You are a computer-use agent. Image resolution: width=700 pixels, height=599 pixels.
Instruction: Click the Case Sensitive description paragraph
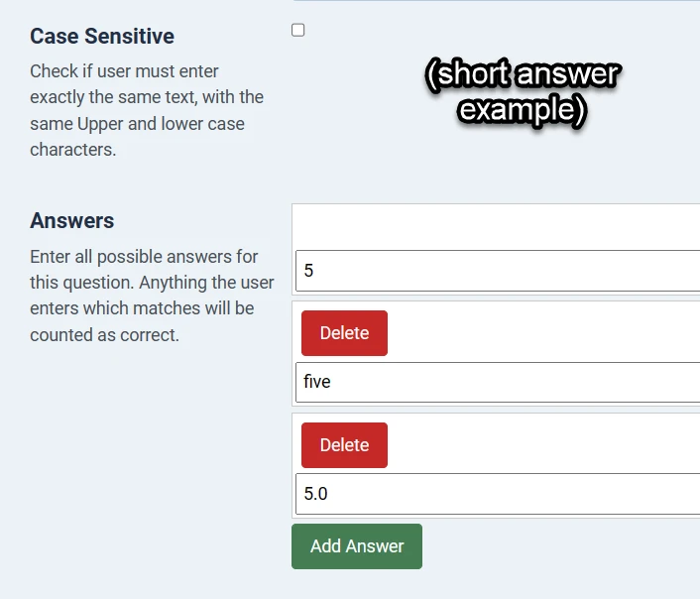coord(147,110)
